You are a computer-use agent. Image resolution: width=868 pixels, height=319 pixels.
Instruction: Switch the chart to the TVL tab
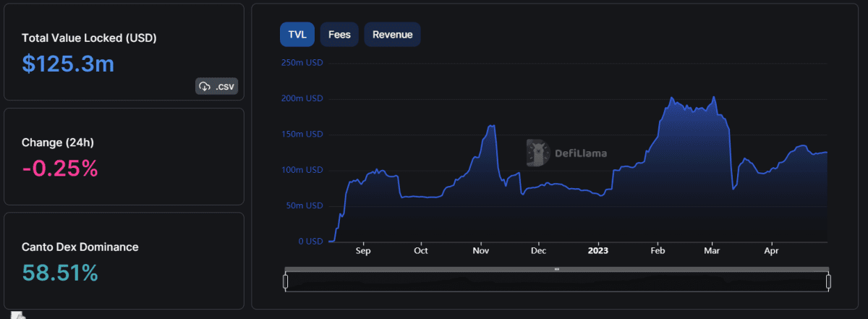(297, 34)
